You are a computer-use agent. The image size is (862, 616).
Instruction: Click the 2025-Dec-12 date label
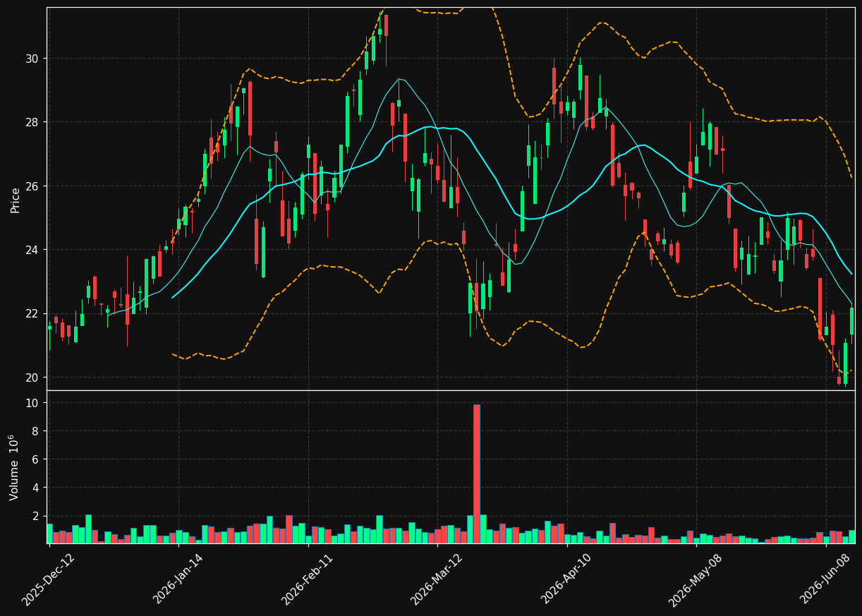click(49, 579)
